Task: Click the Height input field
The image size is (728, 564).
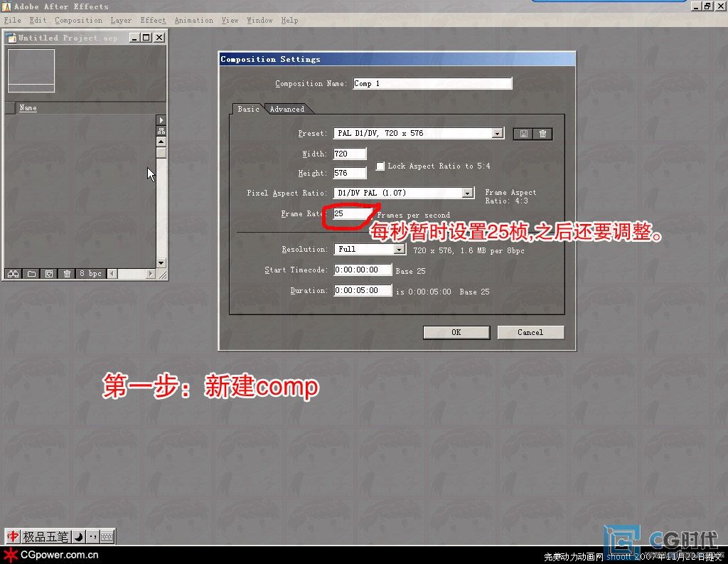Action: [x=350, y=173]
